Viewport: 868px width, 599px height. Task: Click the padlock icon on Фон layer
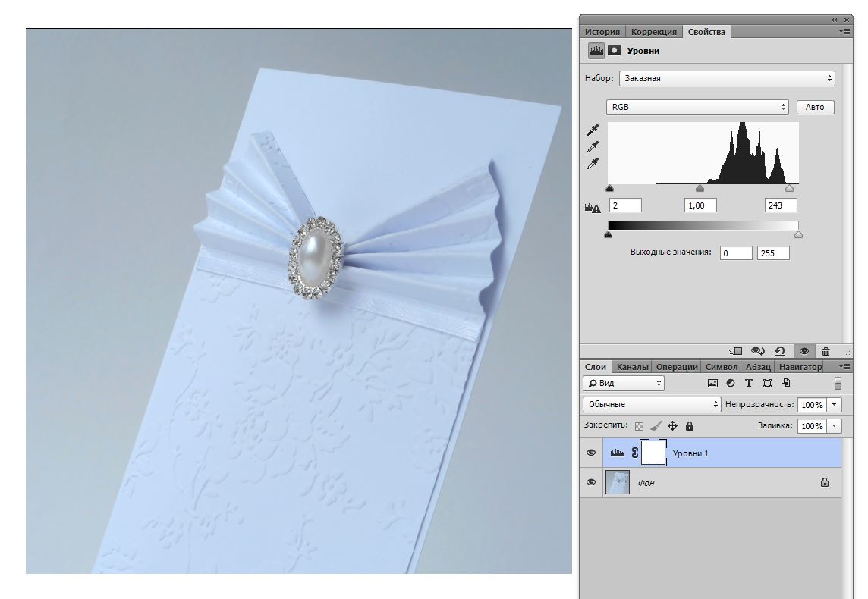(825, 482)
